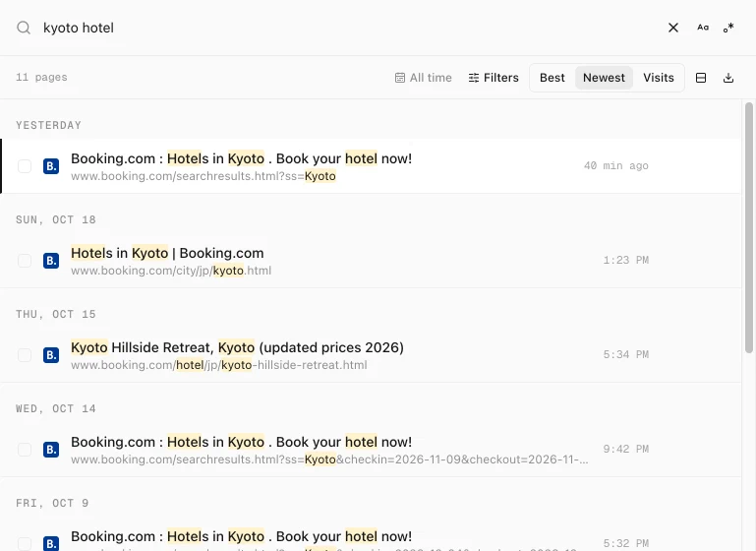Click the '40 min ago' timestamp
The width and height of the screenshot is (756, 551).
click(615, 166)
